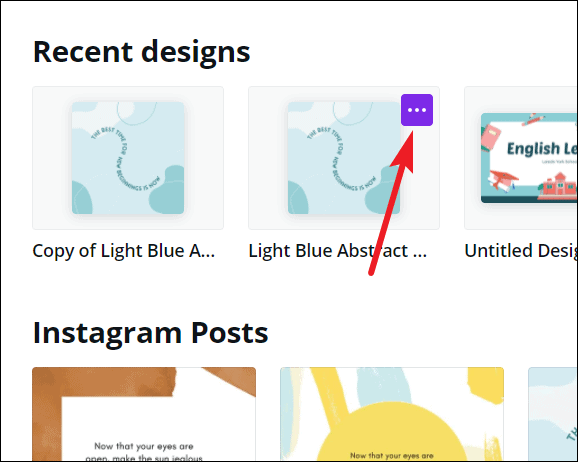578x462 pixels.
Task: Select the cut-off light blue Instagram template
Action: pos(553,414)
